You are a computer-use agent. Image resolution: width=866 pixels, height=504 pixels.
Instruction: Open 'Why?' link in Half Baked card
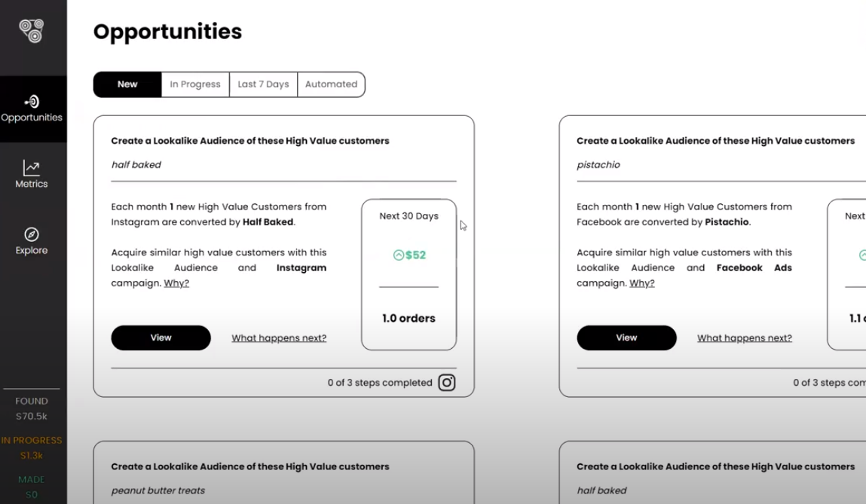(176, 283)
